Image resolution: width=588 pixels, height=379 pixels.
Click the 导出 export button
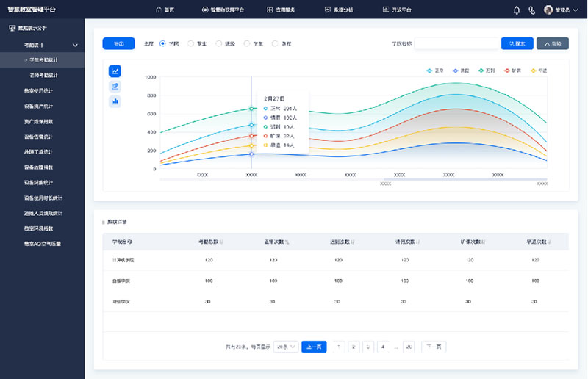[x=118, y=43]
